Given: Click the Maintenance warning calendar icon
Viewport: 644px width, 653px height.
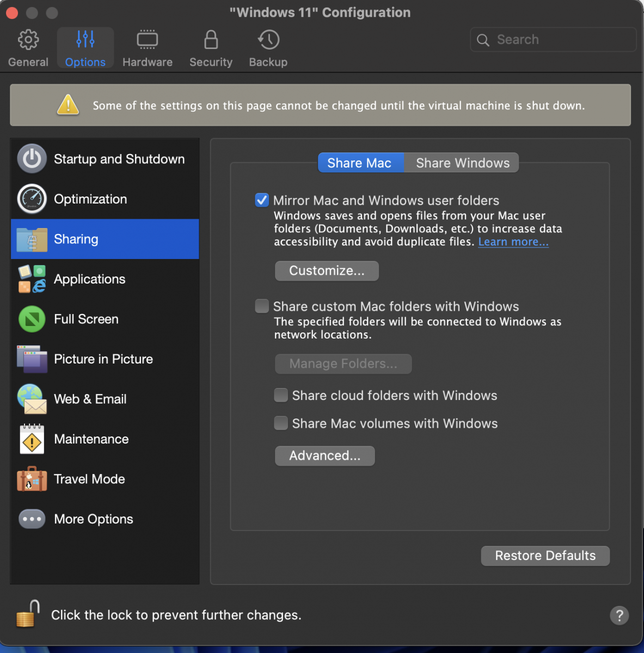Looking at the screenshot, I should point(32,439).
